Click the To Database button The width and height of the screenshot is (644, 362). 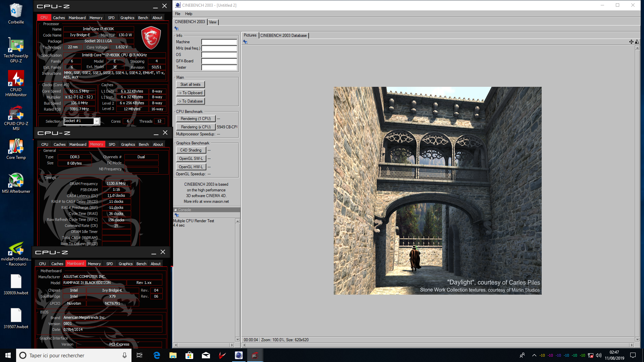tap(190, 101)
